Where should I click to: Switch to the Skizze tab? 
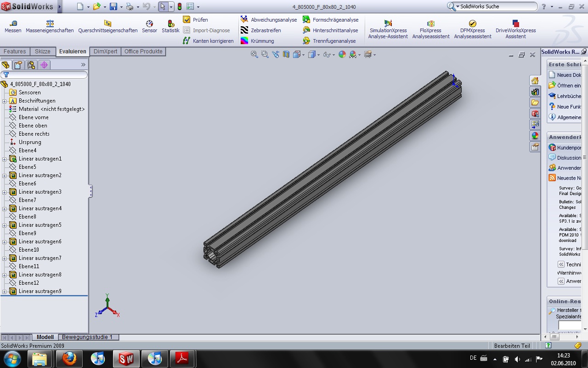43,52
